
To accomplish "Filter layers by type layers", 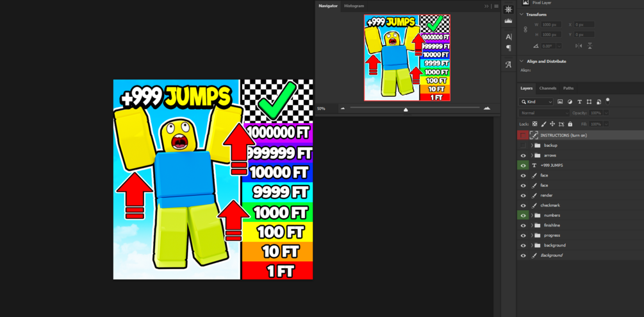I will (x=579, y=101).
